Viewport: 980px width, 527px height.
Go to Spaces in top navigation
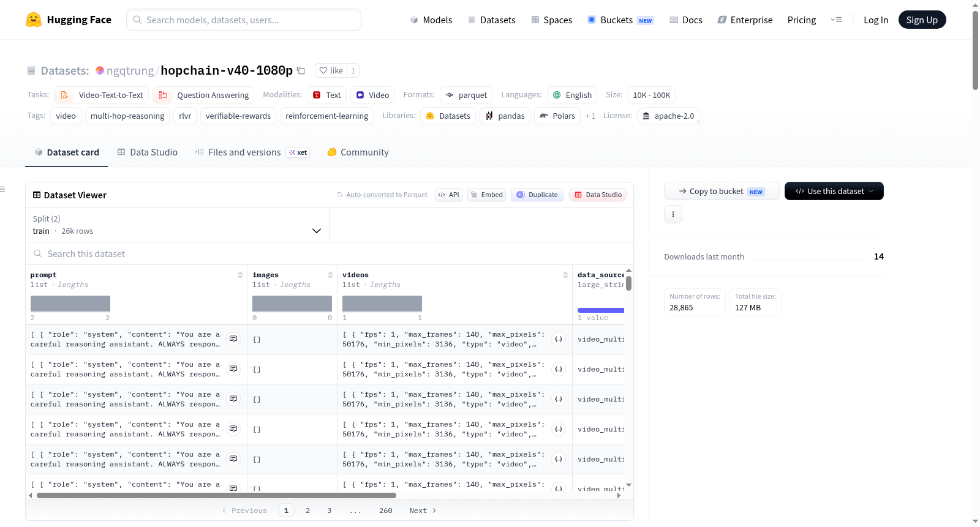551,20
